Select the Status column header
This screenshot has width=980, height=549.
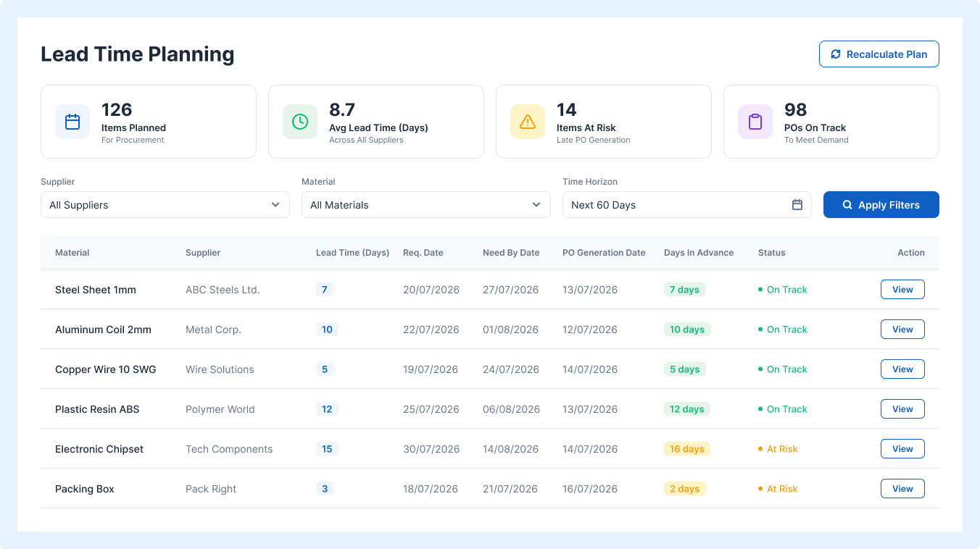coord(771,253)
